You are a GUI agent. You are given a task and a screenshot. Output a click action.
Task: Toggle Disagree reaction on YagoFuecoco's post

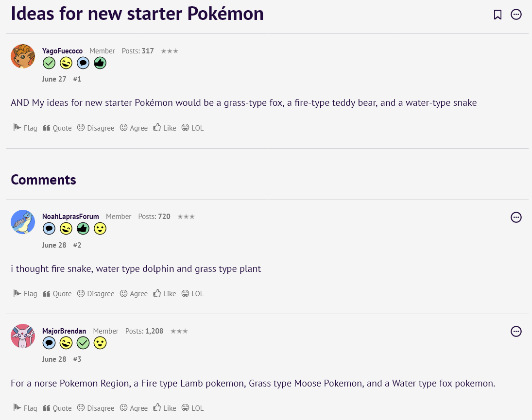pyautogui.click(x=96, y=128)
